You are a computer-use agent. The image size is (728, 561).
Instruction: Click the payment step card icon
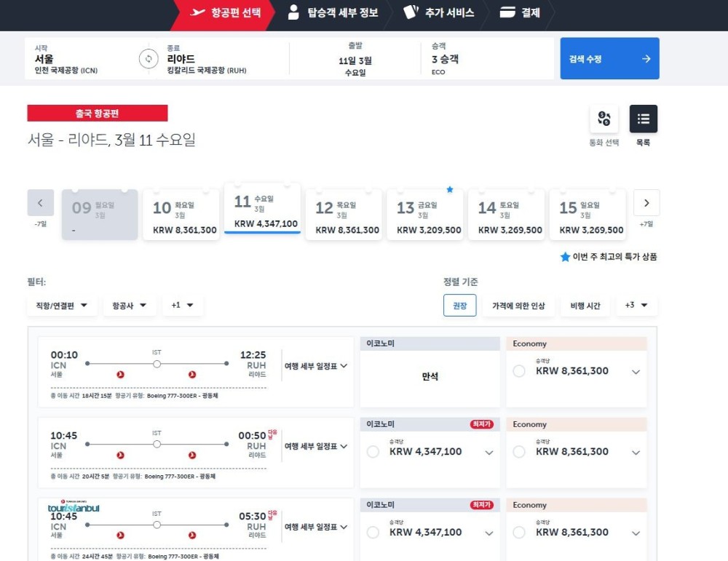[x=507, y=12]
